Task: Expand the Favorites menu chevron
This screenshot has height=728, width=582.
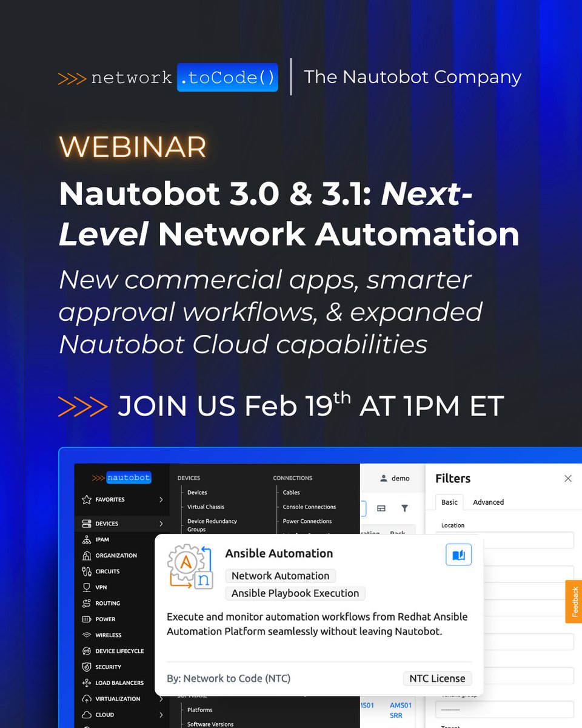Action: click(161, 499)
